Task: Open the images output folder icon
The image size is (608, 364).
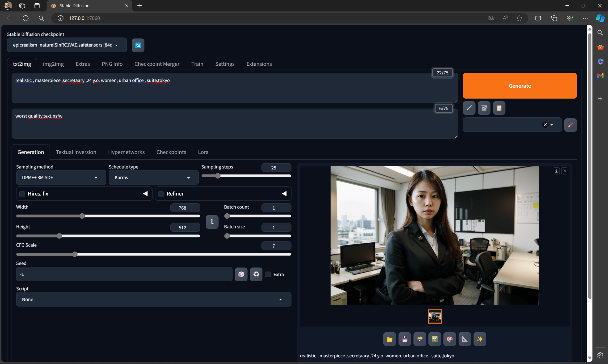Action: point(389,339)
